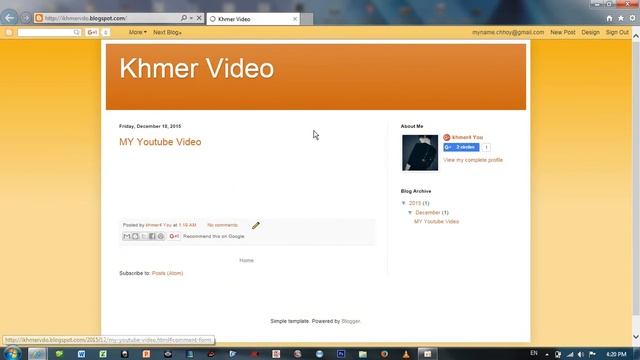
Task: Click the Blogger favicon in address bar
Action: pos(39,18)
